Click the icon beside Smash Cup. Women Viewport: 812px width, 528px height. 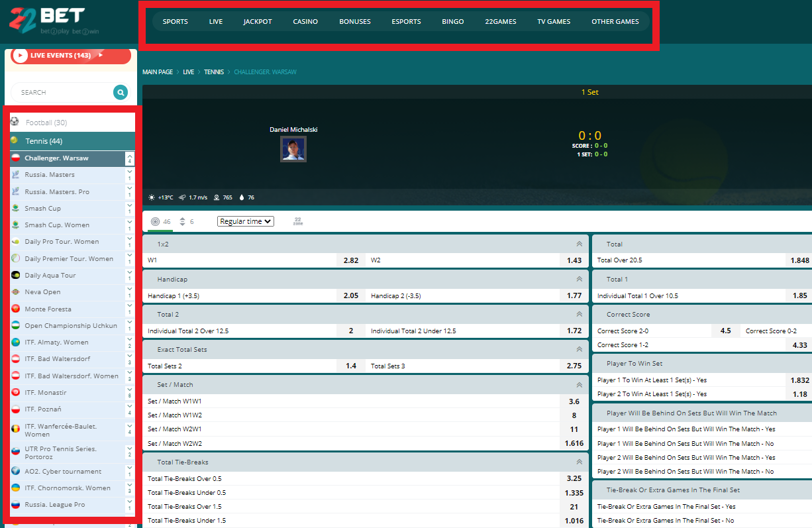(15, 225)
